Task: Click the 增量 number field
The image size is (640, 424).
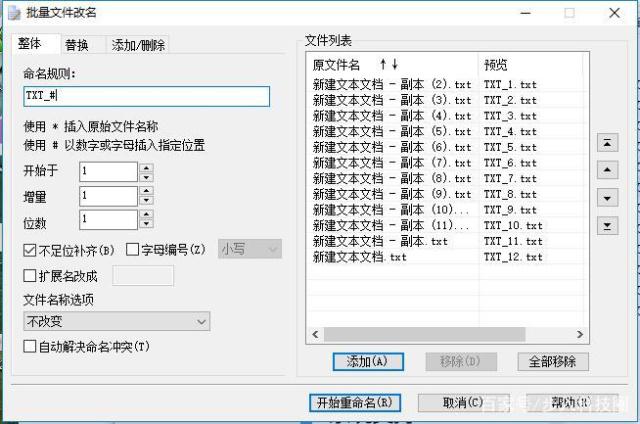Action: pyautogui.click(x=108, y=196)
